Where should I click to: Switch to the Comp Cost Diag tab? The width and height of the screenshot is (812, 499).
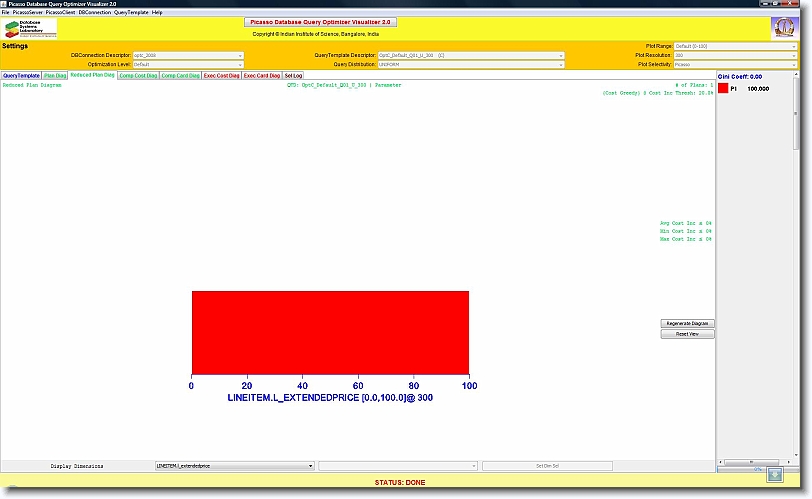click(x=137, y=75)
